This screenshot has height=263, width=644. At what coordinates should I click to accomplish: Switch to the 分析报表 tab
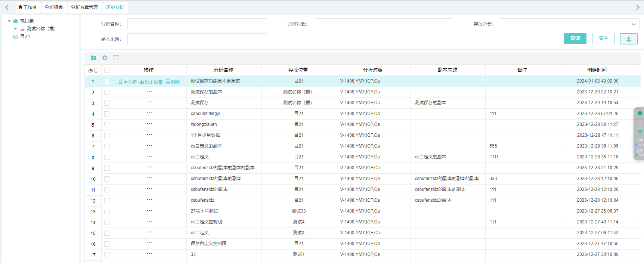click(x=54, y=7)
